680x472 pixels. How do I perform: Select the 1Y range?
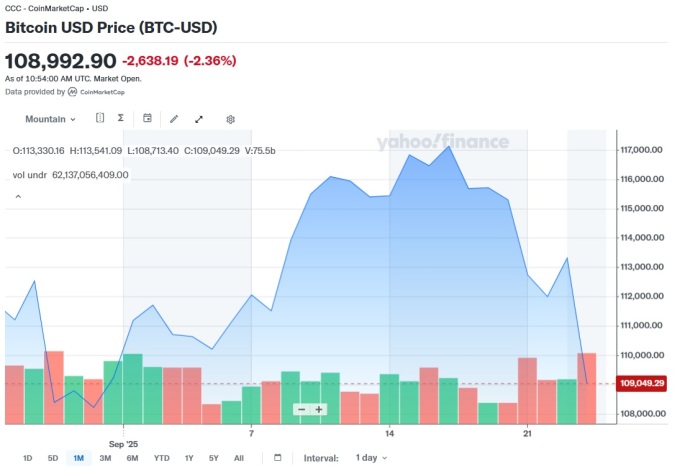pos(189,458)
